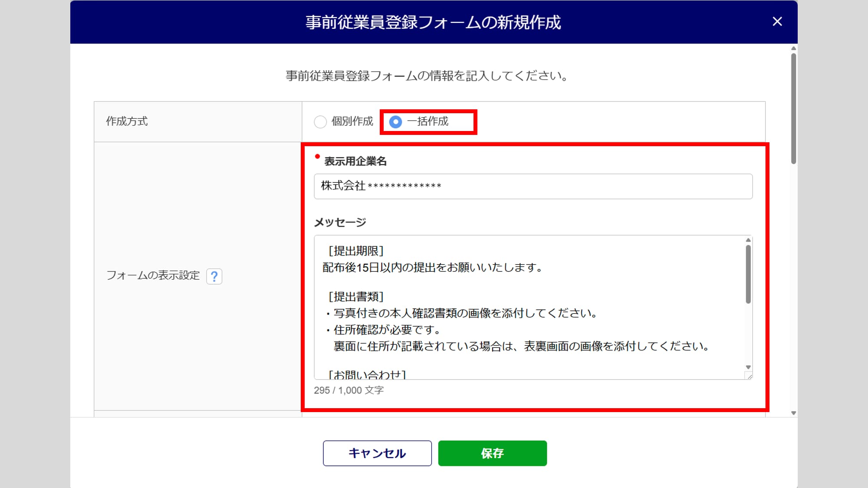Click the message box scroll-down arrow
The height and width of the screenshot is (488, 868).
(x=748, y=367)
